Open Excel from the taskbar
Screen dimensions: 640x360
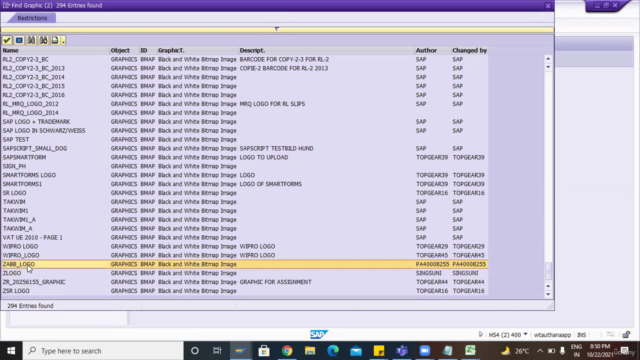click(470, 351)
